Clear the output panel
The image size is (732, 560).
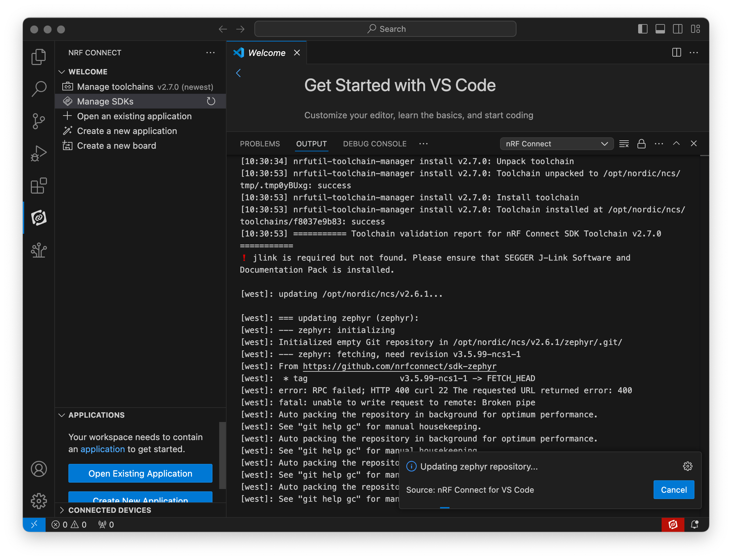[624, 144]
